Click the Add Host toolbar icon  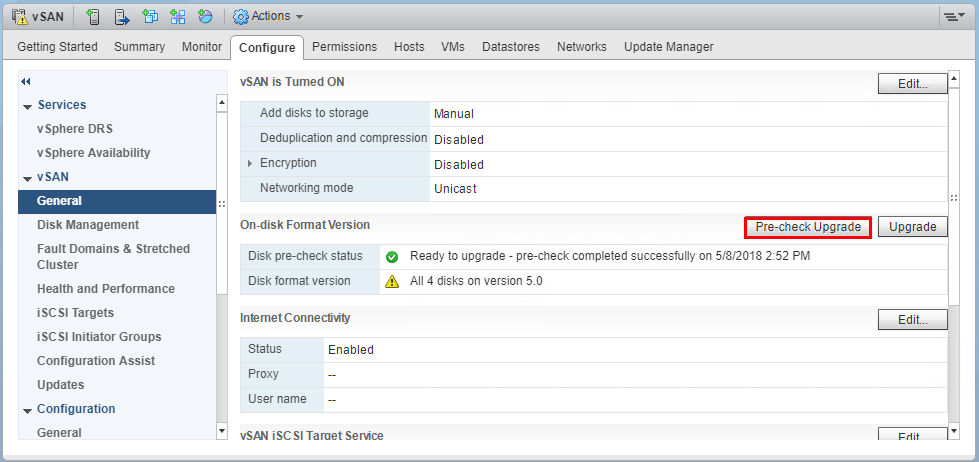click(x=93, y=16)
